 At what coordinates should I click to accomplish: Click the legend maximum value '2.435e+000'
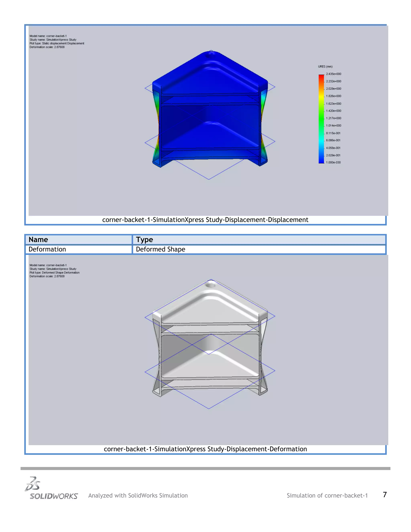[x=334, y=74]
